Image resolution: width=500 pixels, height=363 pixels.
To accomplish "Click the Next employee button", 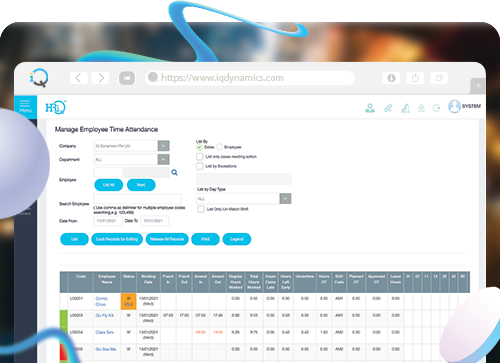I will point(141,185).
